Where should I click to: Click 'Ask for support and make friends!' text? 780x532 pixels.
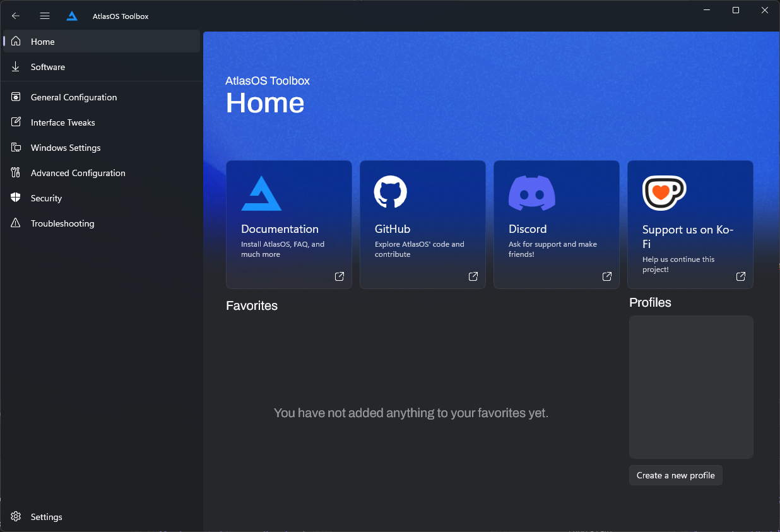click(x=553, y=249)
